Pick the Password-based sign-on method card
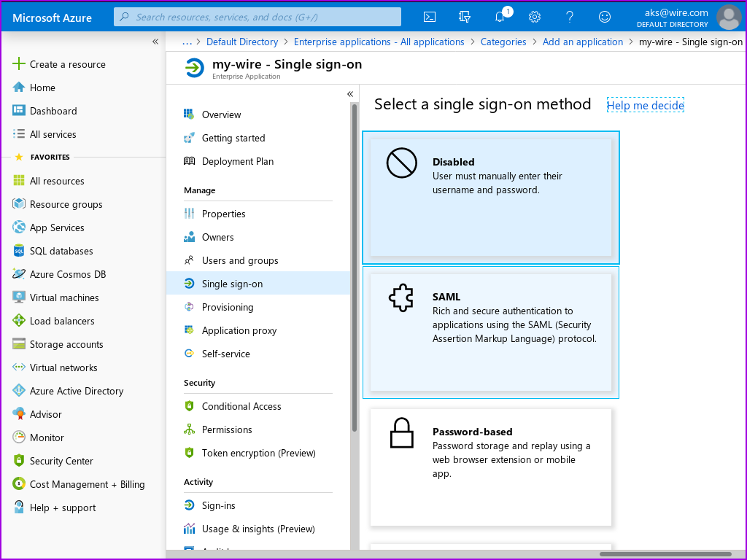 point(490,467)
